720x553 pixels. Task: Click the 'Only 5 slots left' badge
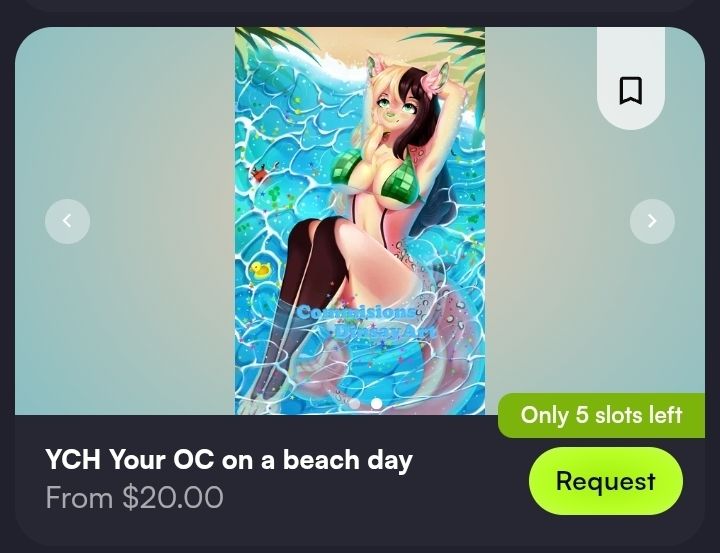602,415
